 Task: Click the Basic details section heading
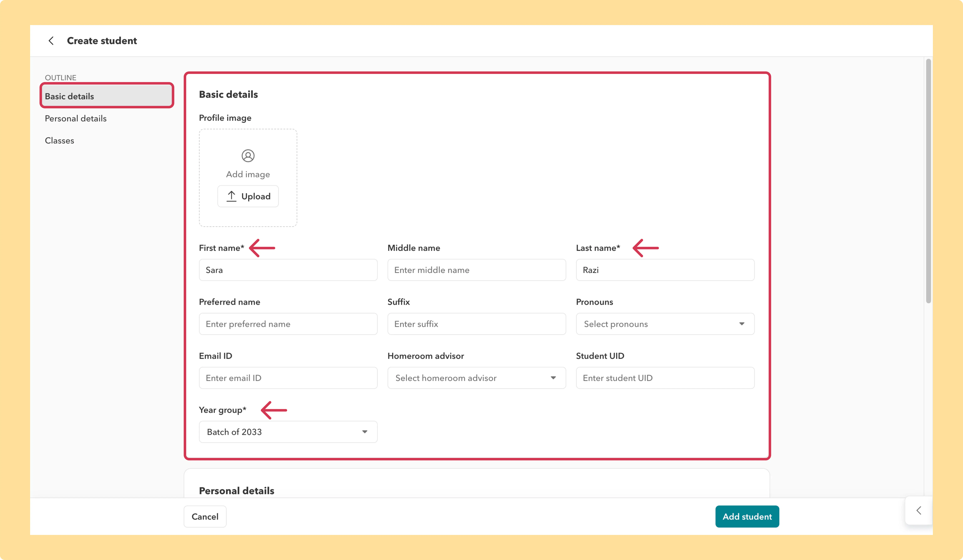(229, 94)
